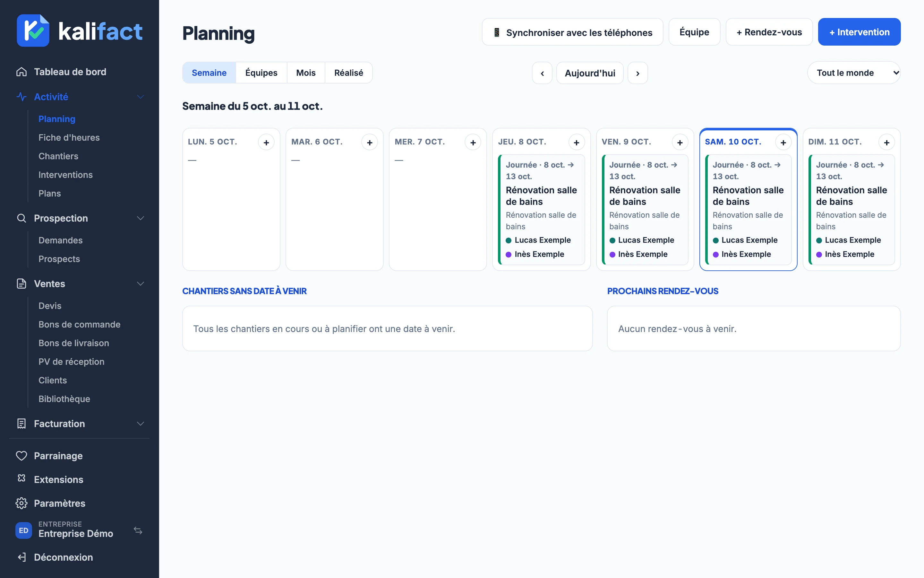Open Prospects under Prospection
The image size is (924, 578).
coord(59,259)
